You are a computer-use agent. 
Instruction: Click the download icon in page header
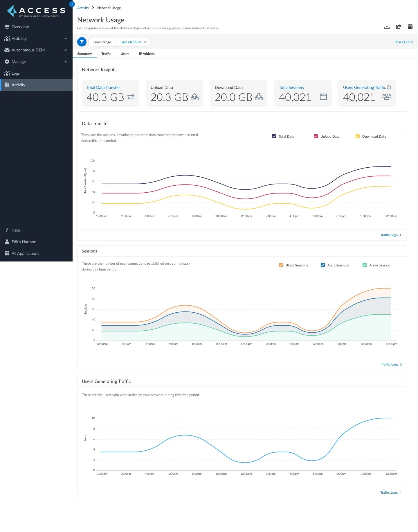[387, 27]
